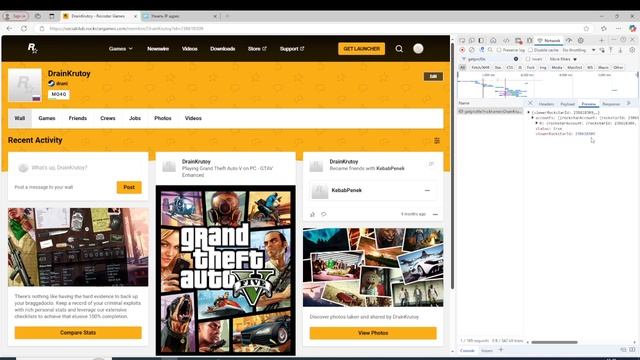Collapse the 0: rockstarAccount node
This screenshot has width=640, height=360.
coord(537,123)
